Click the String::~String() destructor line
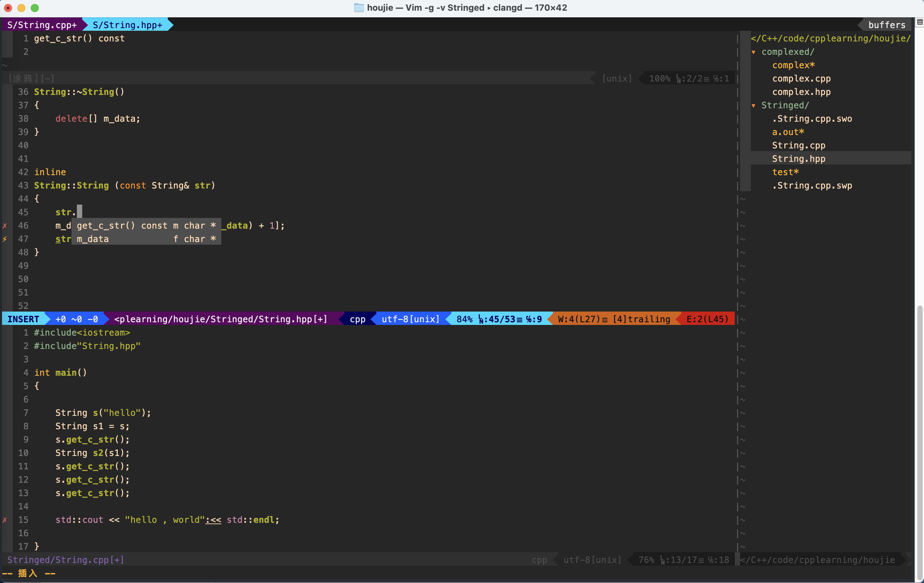Image resolution: width=924 pixels, height=583 pixels. click(x=79, y=92)
